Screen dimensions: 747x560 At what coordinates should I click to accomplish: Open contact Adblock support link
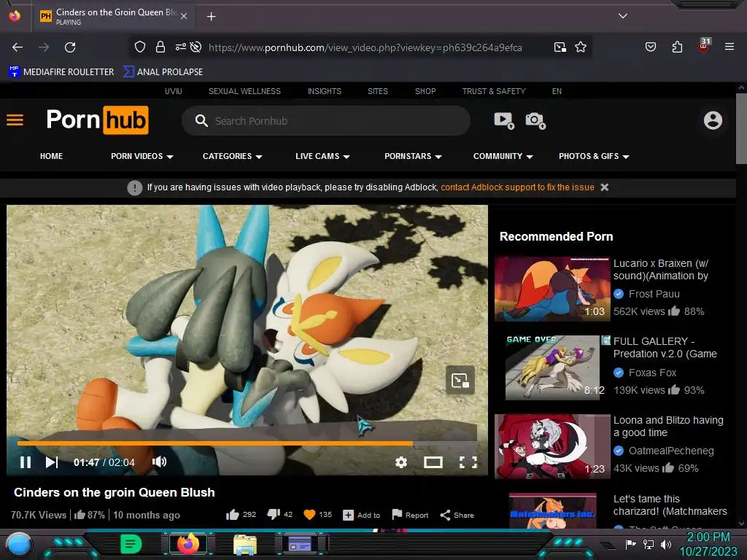(x=517, y=187)
